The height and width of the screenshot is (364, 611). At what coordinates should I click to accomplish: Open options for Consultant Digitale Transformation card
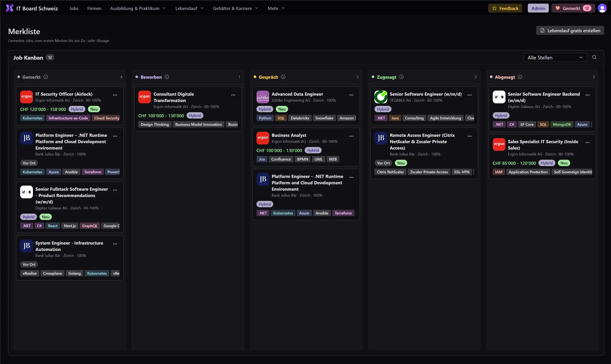233,95
